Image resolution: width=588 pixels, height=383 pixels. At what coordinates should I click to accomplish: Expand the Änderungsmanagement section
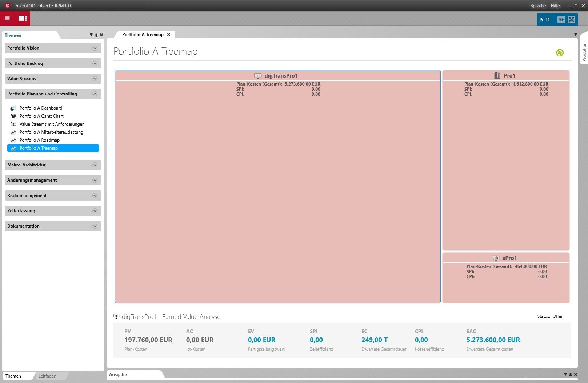tap(95, 180)
